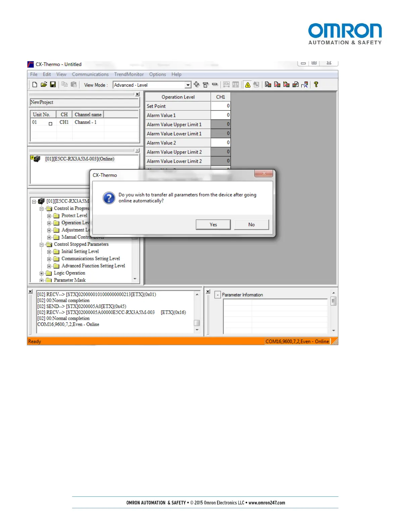Click the New file toolbar icon

[x=35, y=85]
